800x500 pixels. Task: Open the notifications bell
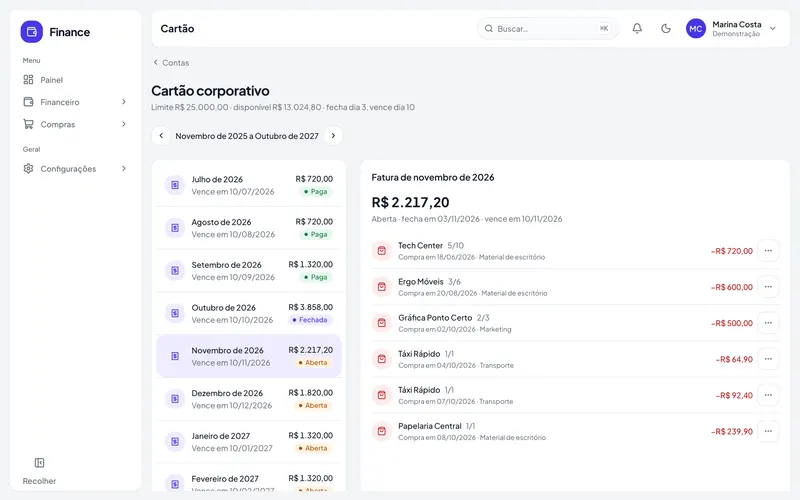point(637,29)
